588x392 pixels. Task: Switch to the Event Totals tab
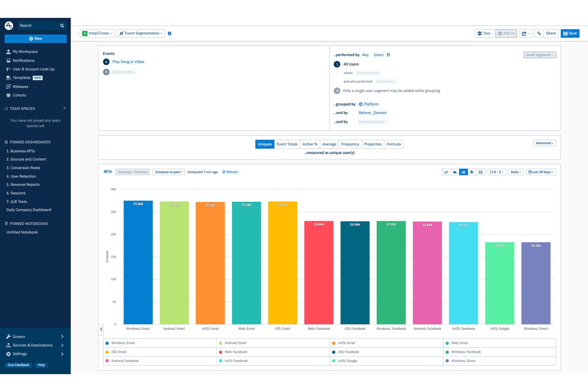(287, 144)
